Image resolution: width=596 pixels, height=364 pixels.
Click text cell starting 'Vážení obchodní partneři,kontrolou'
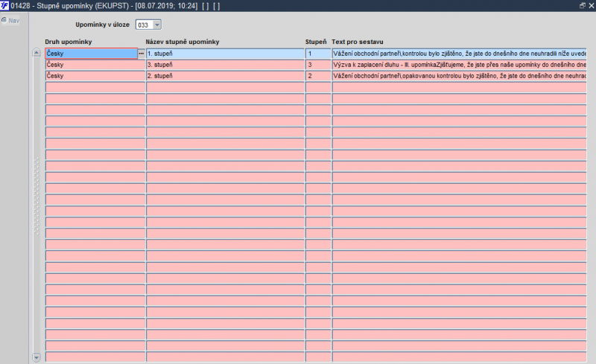(x=459, y=54)
